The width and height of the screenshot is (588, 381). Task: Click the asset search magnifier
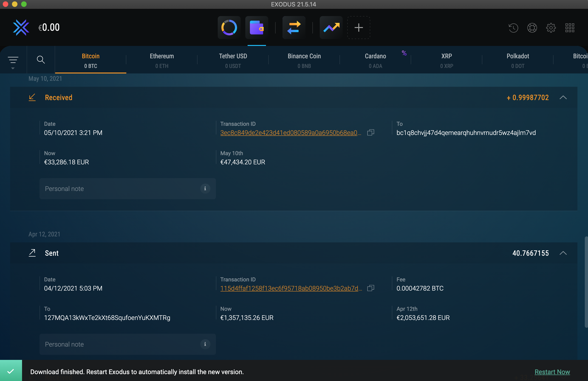(x=41, y=59)
